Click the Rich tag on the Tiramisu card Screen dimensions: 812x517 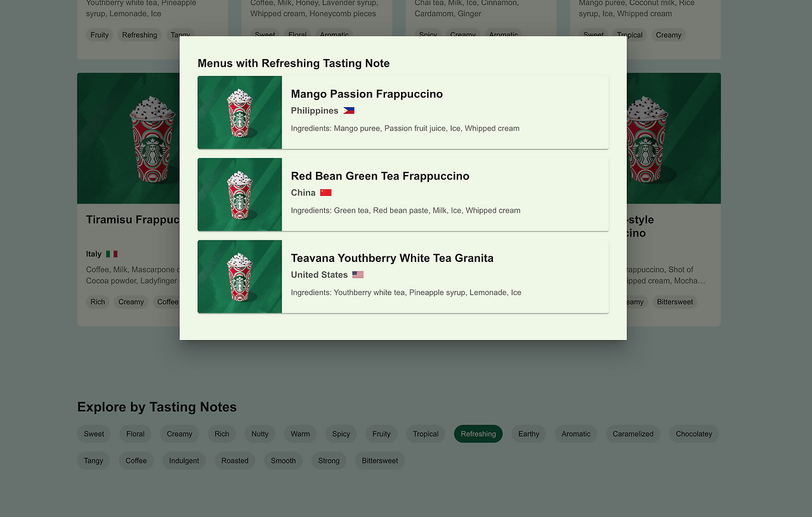pos(98,302)
